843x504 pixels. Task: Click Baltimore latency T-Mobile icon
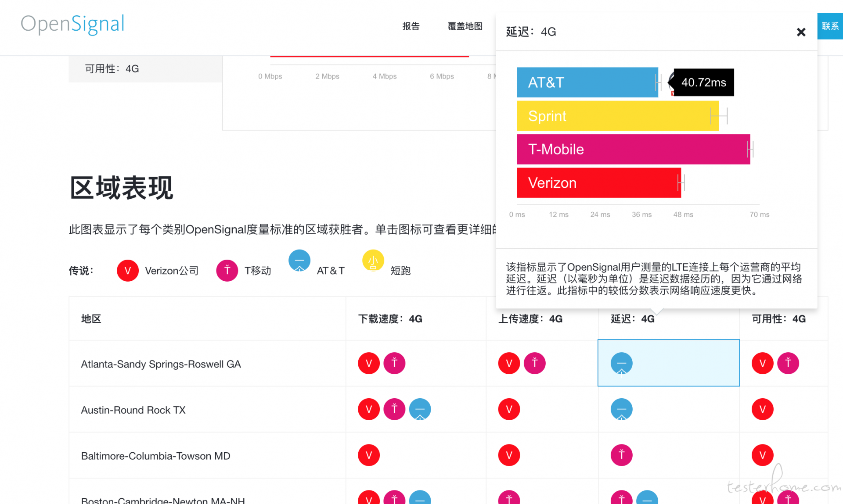(x=622, y=455)
